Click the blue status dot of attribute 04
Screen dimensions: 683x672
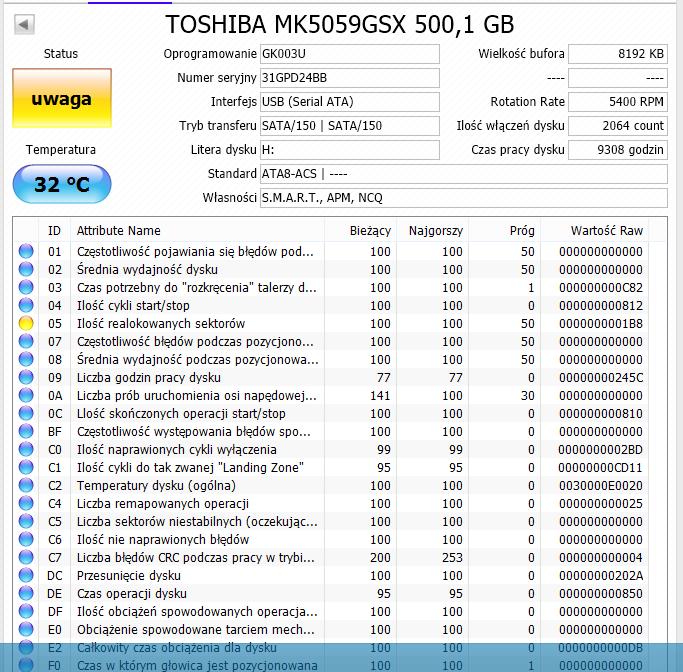tap(26, 305)
